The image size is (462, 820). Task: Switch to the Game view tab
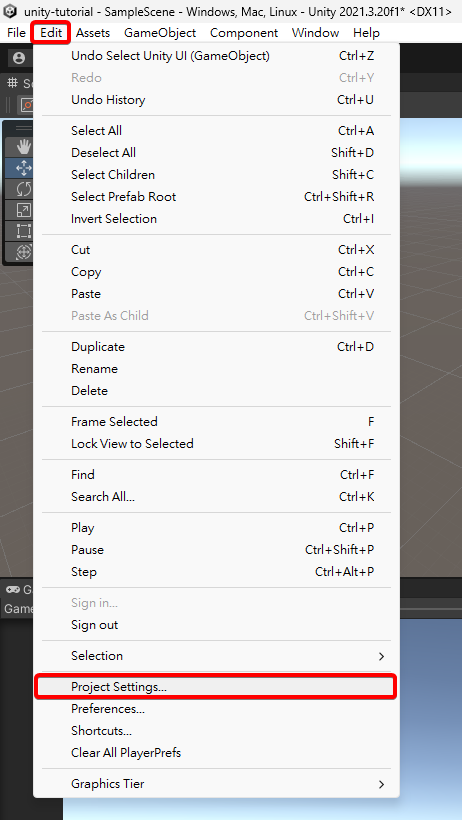[x=19, y=589]
